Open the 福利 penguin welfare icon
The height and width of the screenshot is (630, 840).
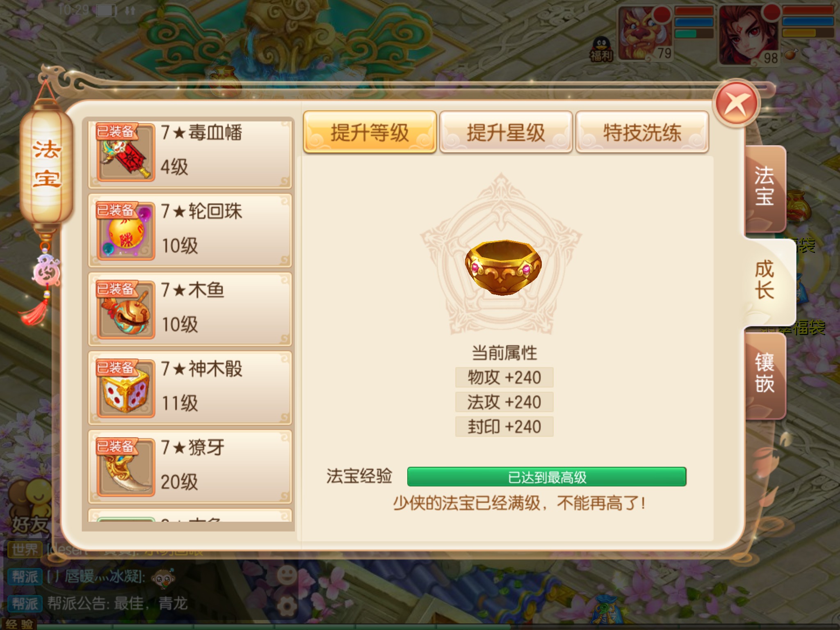tap(601, 49)
